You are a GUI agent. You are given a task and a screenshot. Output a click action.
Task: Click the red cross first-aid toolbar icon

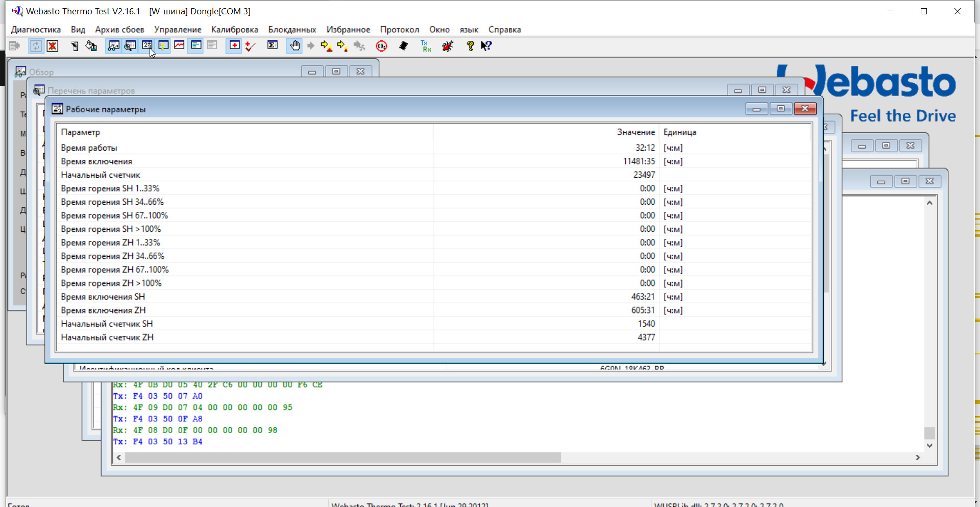pos(234,46)
